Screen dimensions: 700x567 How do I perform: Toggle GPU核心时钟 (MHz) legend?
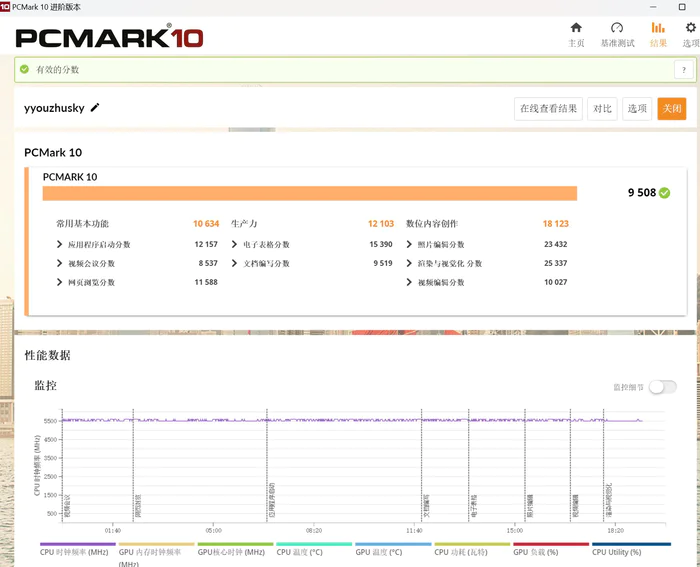tap(235, 549)
